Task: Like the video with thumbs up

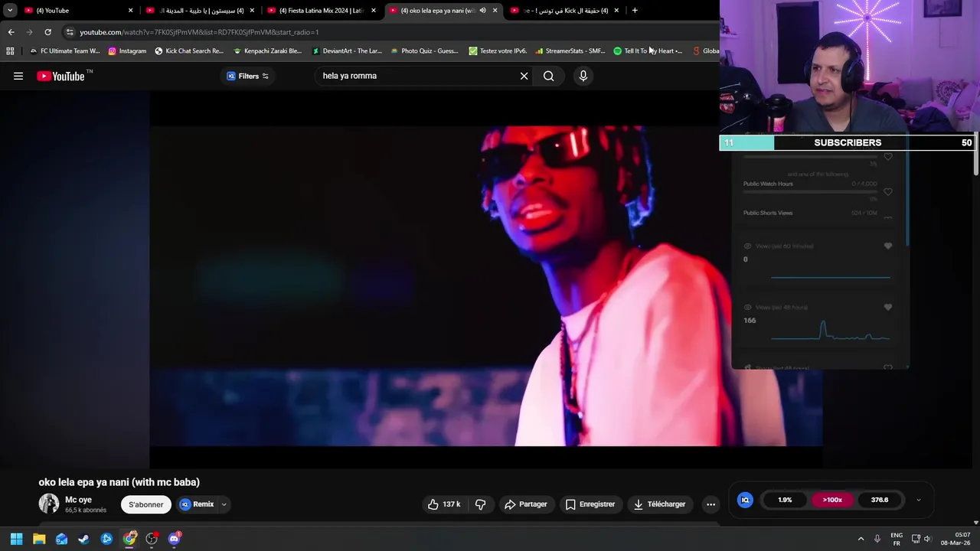Action: [443, 504]
